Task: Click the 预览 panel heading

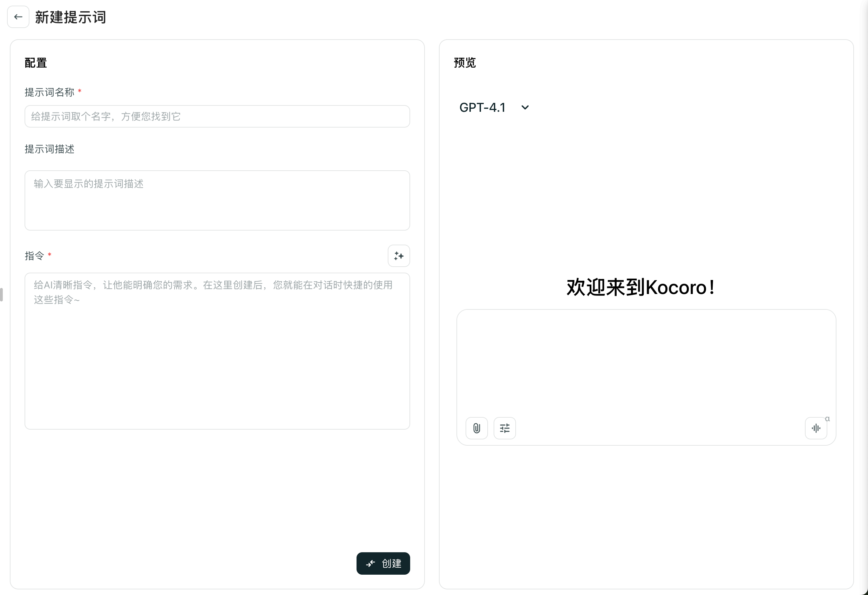Action: 464,63
